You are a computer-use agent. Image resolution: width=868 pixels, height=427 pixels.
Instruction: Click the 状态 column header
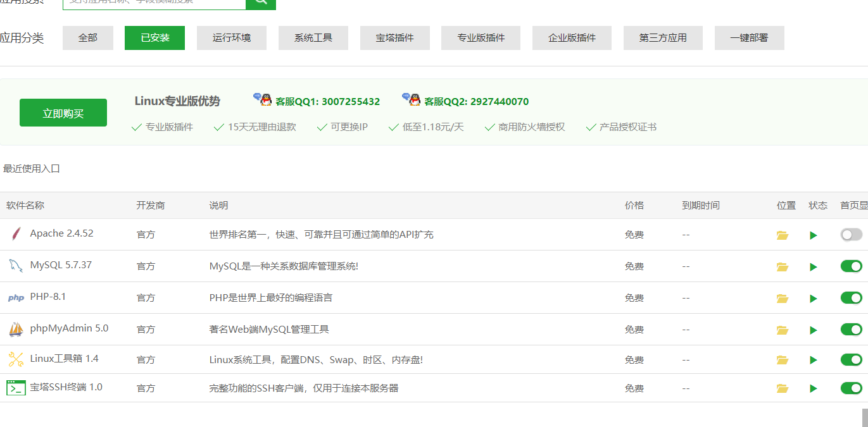818,206
